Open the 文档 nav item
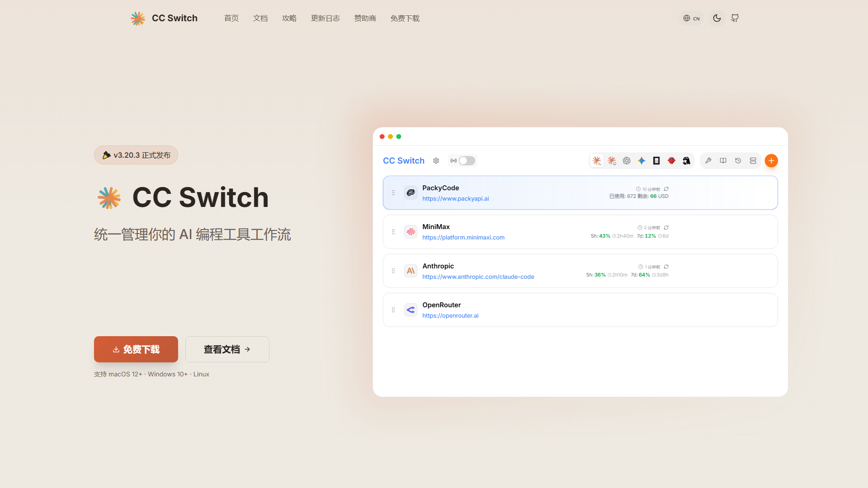 pyautogui.click(x=260, y=18)
